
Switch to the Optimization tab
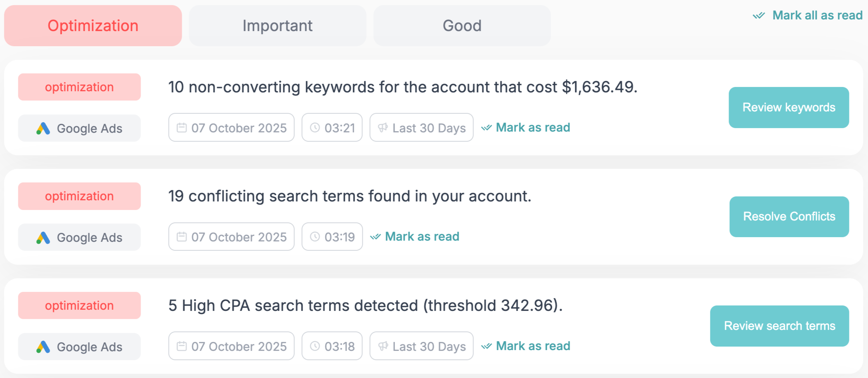point(93,26)
